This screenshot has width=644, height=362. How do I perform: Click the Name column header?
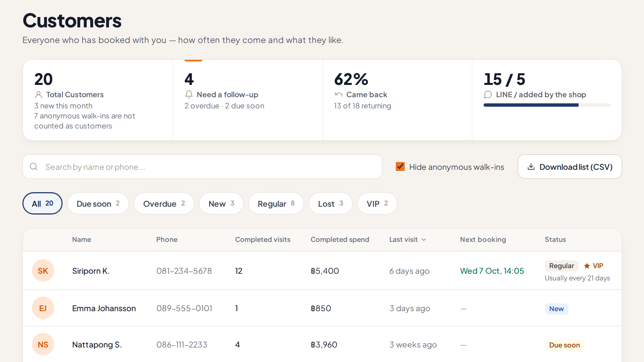pos(82,240)
